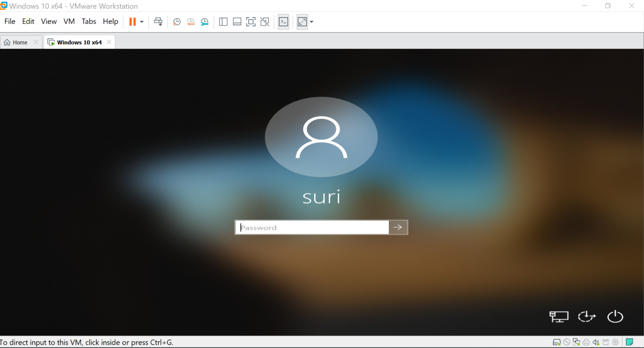Expand the pause/power options dropdown arrow
This screenshot has height=348, width=644.
[x=142, y=22]
